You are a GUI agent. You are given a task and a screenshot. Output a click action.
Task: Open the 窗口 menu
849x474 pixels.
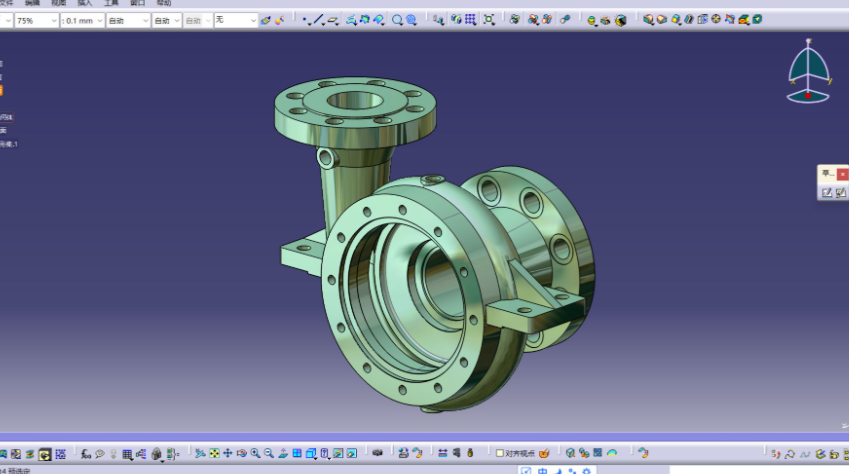[138, 3]
